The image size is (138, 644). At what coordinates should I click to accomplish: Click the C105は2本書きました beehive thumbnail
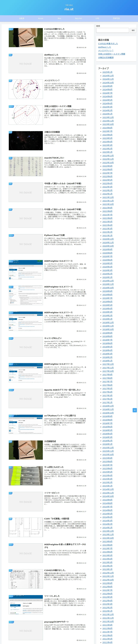click(26, 37)
